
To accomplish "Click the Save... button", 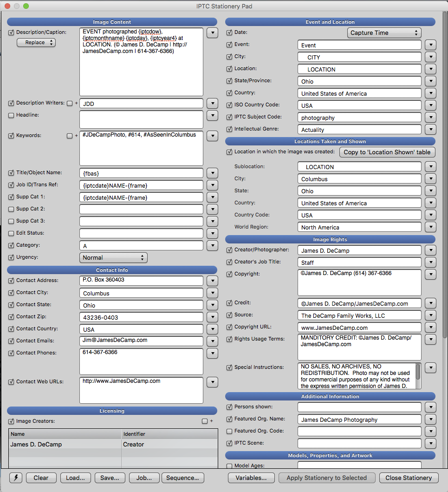I will coord(110,478).
